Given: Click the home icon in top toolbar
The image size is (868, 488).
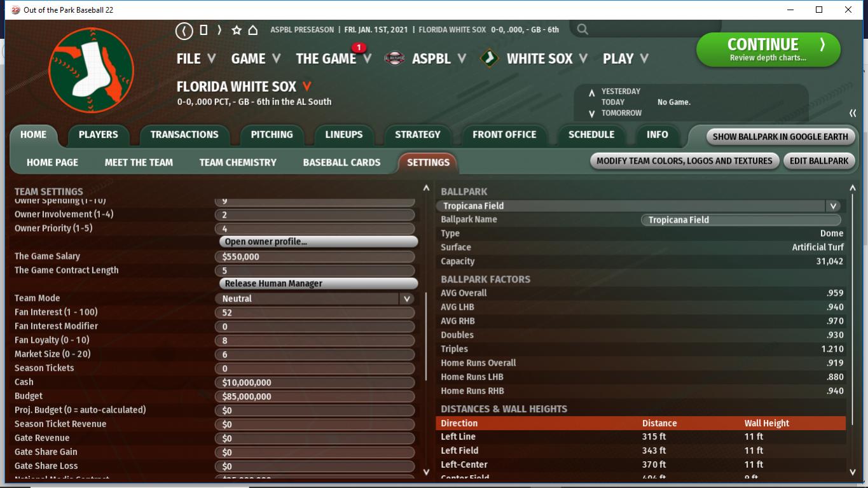Looking at the screenshot, I should [x=252, y=30].
